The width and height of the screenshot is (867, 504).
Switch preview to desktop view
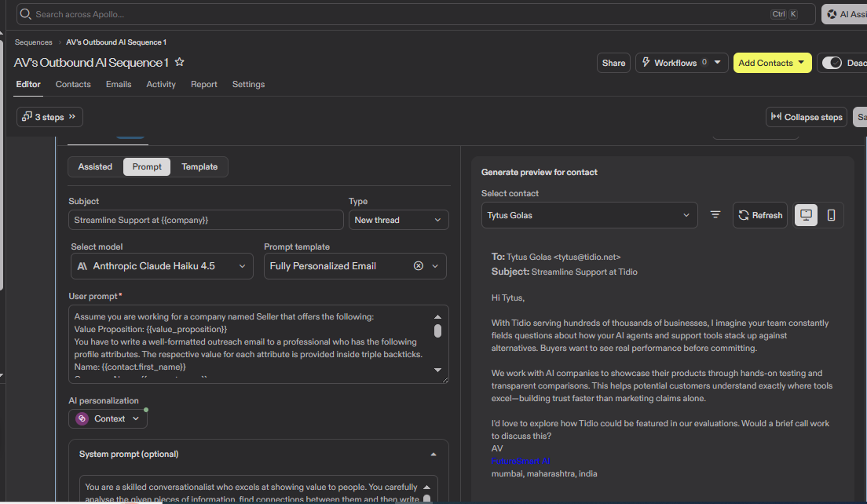tap(806, 215)
